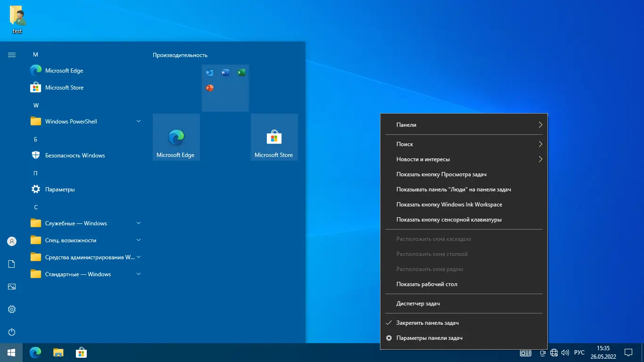Image resolution: width=644 pixels, height=362 pixels.
Task: Click the Производительность tile group header
Action: coord(180,55)
